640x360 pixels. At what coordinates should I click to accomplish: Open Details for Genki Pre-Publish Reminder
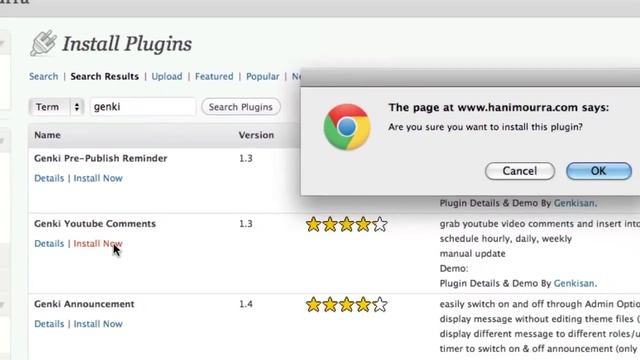tap(49, 178)
